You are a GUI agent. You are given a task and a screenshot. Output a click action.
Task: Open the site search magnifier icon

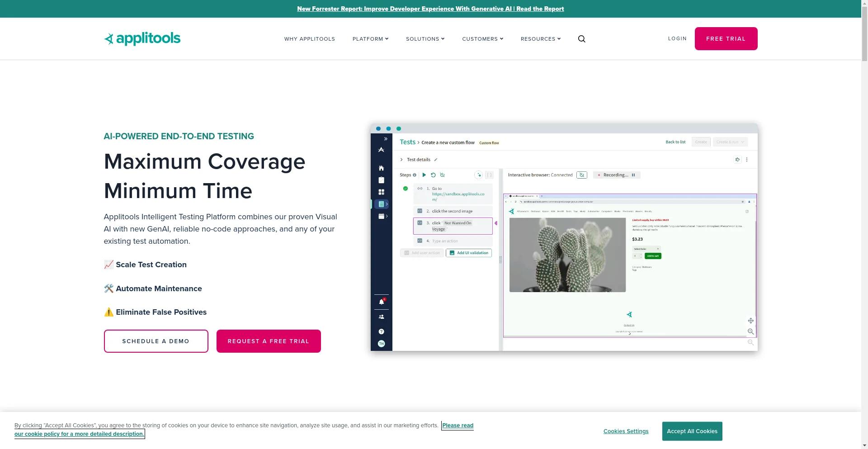(x=582, y=39)
